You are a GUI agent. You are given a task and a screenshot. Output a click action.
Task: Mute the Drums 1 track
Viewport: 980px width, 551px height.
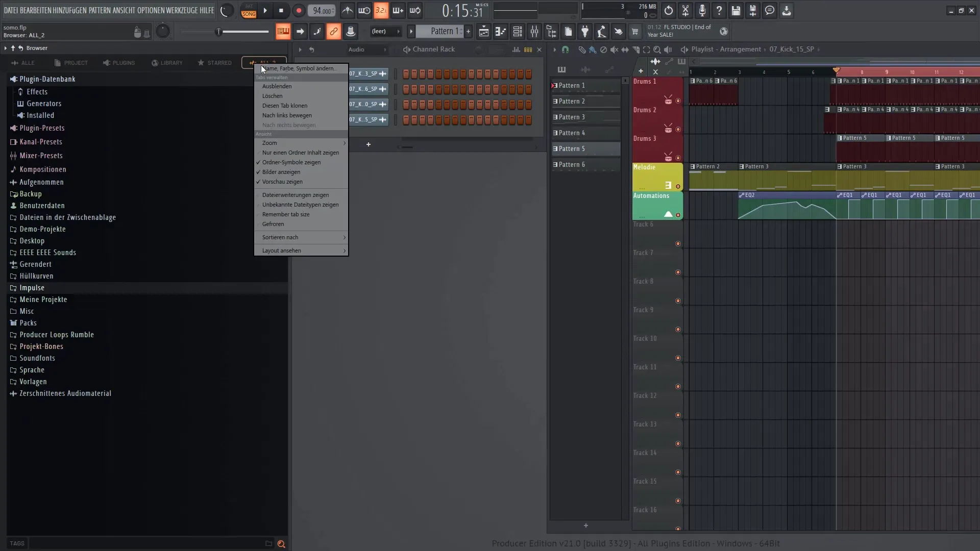coord(678,101)
